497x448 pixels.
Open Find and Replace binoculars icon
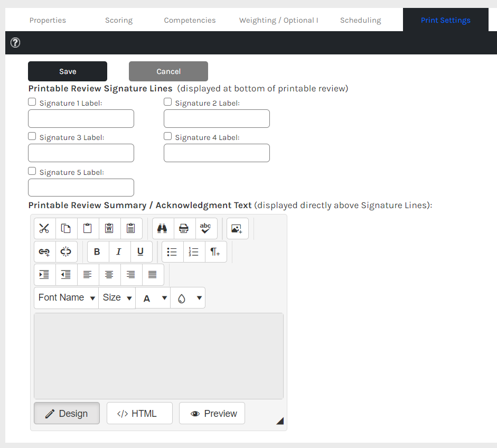click(x=163, y=228)
